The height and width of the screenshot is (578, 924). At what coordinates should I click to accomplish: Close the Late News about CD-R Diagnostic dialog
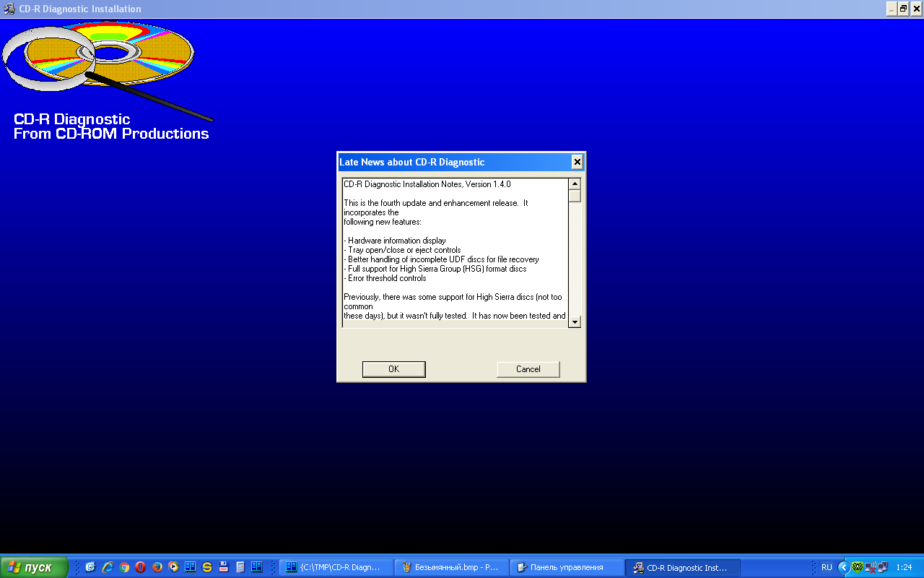577,162
